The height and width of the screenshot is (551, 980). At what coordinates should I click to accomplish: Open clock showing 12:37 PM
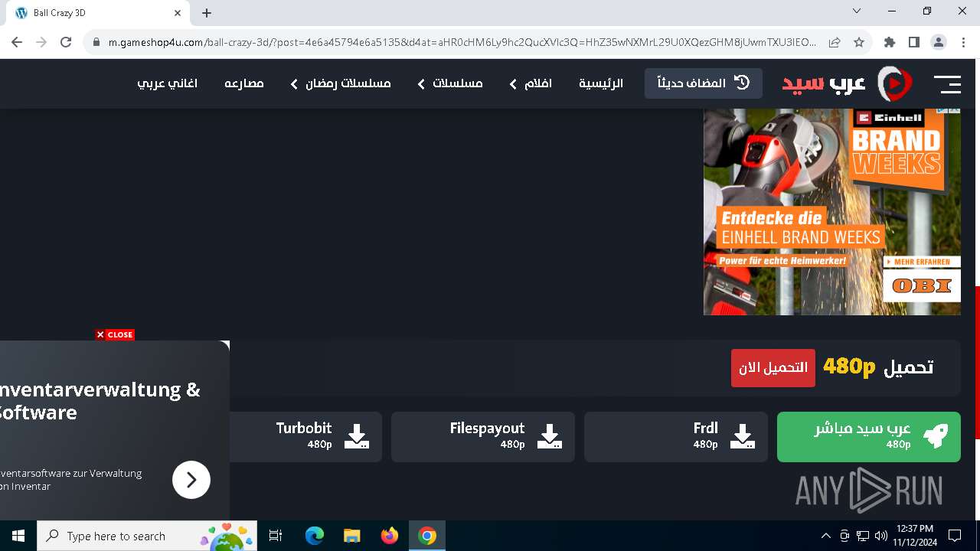[x=916, y=536]
